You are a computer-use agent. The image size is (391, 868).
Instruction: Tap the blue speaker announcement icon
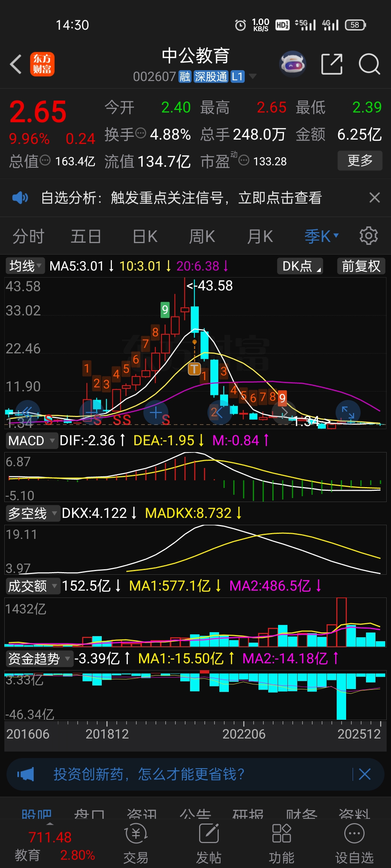[x=20, y=197]
